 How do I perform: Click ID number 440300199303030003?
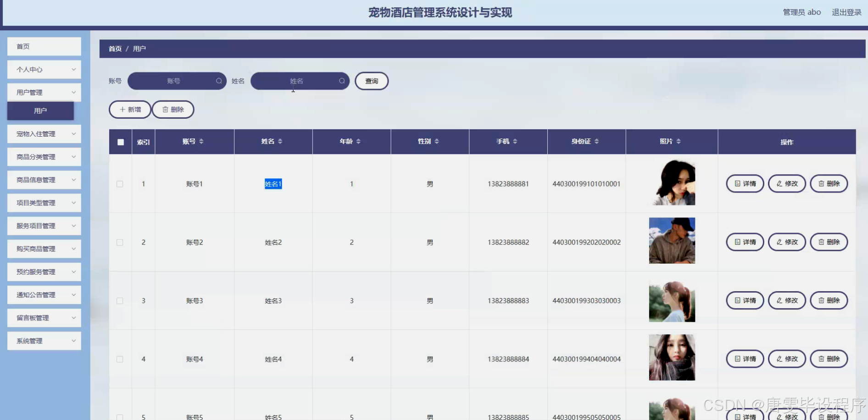tap(586, 301)
